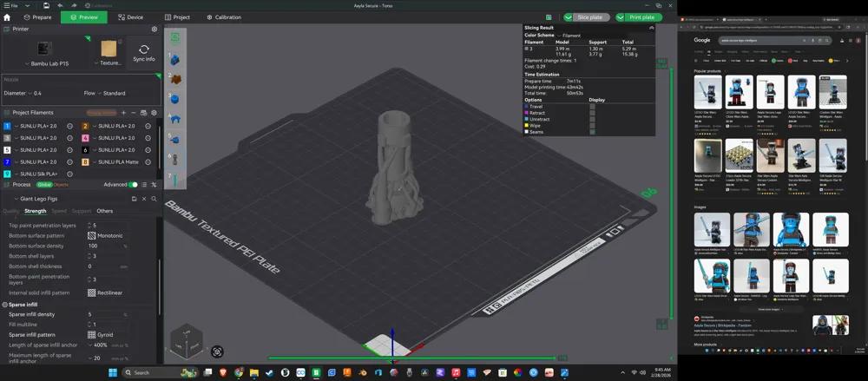Open Project Filaments settings gear

pyautogui.click(x=154, y=113)
